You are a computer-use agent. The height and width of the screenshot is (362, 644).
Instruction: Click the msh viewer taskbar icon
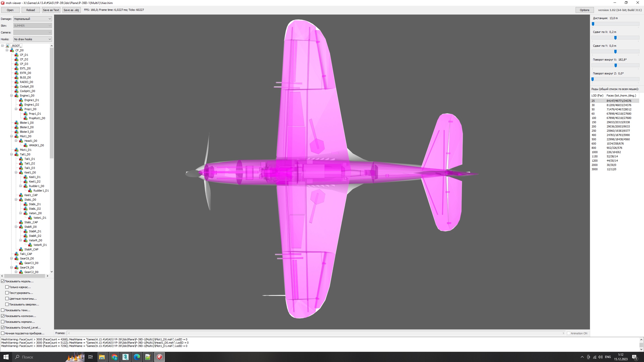pyautogui.click(x=159, y=357)
